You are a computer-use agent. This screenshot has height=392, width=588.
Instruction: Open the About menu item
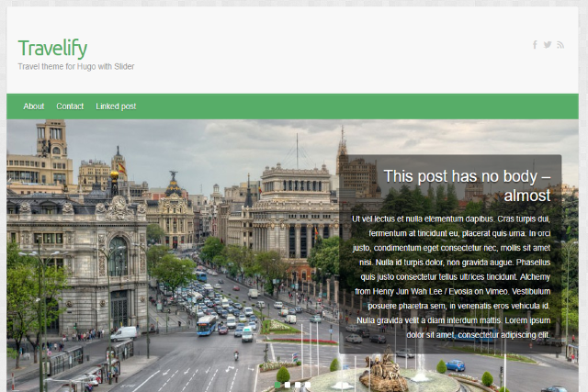click(34, 106)
